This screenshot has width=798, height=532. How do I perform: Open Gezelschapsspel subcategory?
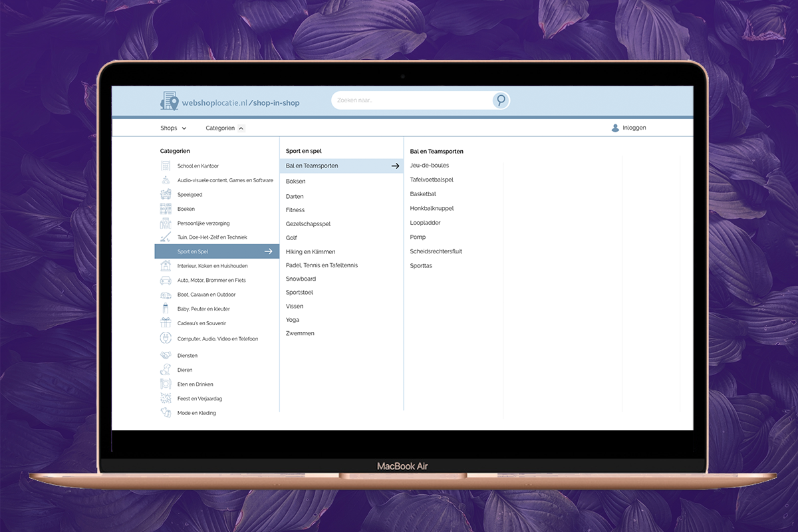point(309,224)
